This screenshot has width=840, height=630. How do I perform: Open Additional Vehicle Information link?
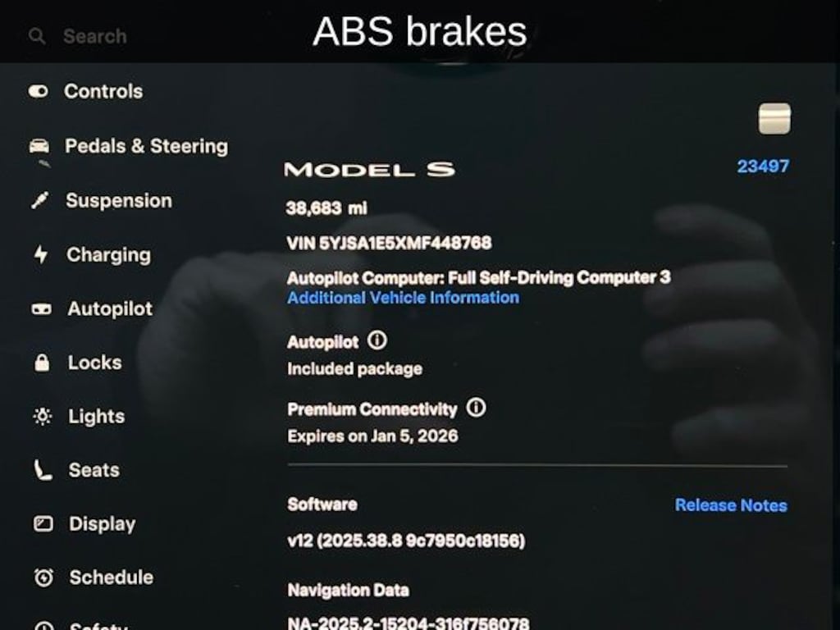pyautogui.click(x=403, y=298)
